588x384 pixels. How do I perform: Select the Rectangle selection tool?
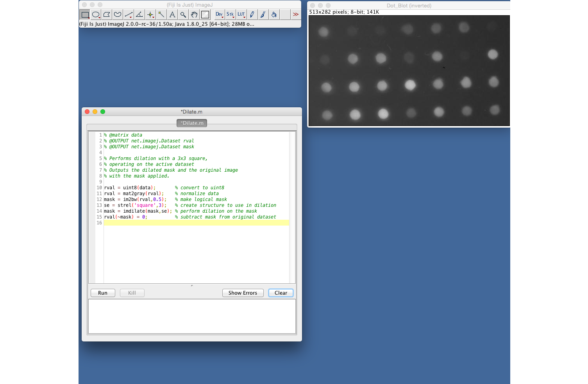(x=85, y=15)
